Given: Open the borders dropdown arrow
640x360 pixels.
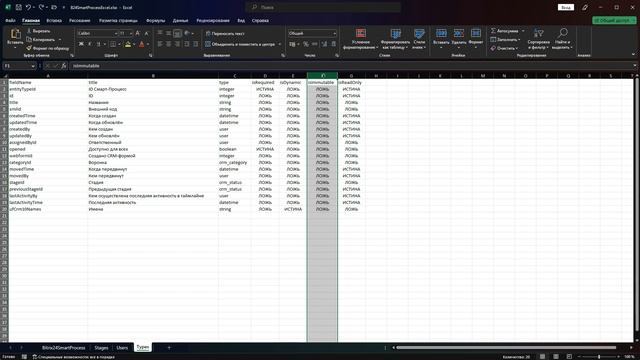Looking at the screenshot, I should click(x=119, y=44).
